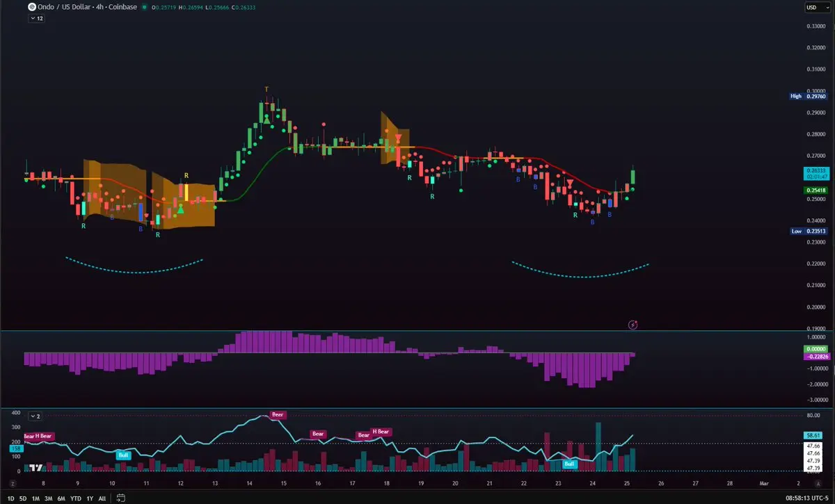Toggle auto scale A button

[x=818, y=482]
